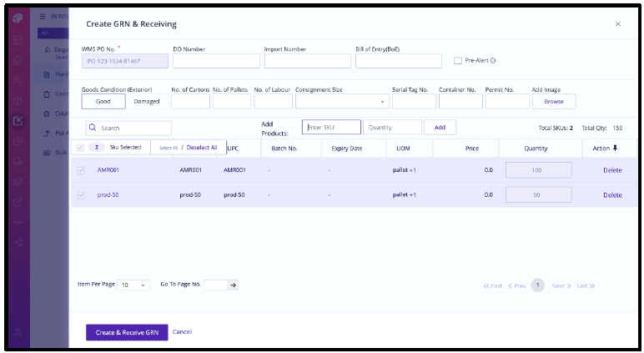Toggle the header Sku Selected checkbox
The image size is (644, 353).
[80, 148]
